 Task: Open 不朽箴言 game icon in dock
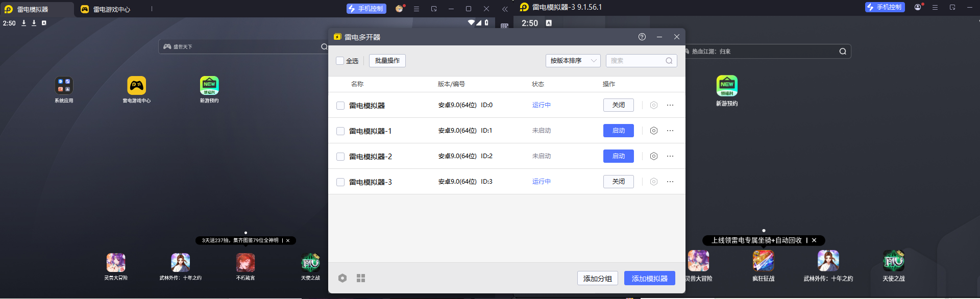tap(246, 262)
